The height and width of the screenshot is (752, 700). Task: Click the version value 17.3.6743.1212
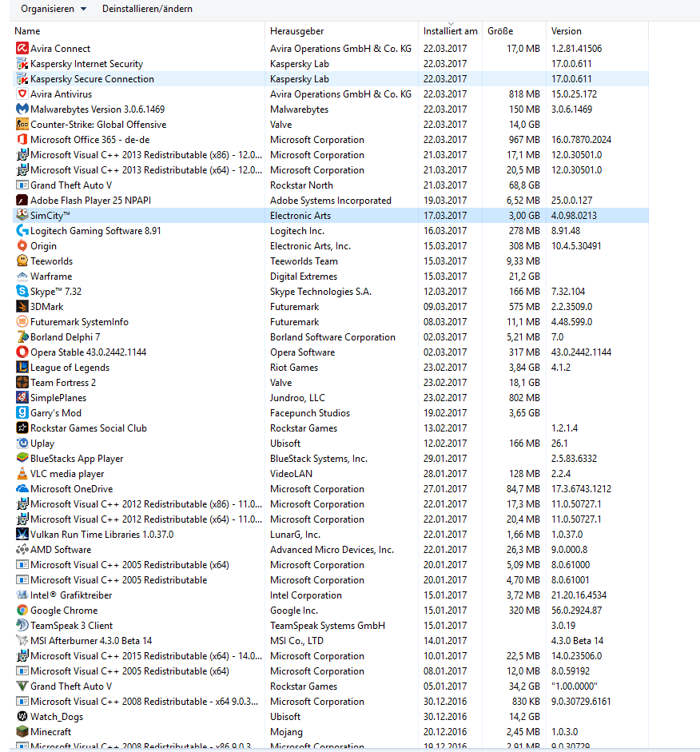(581, 489)
